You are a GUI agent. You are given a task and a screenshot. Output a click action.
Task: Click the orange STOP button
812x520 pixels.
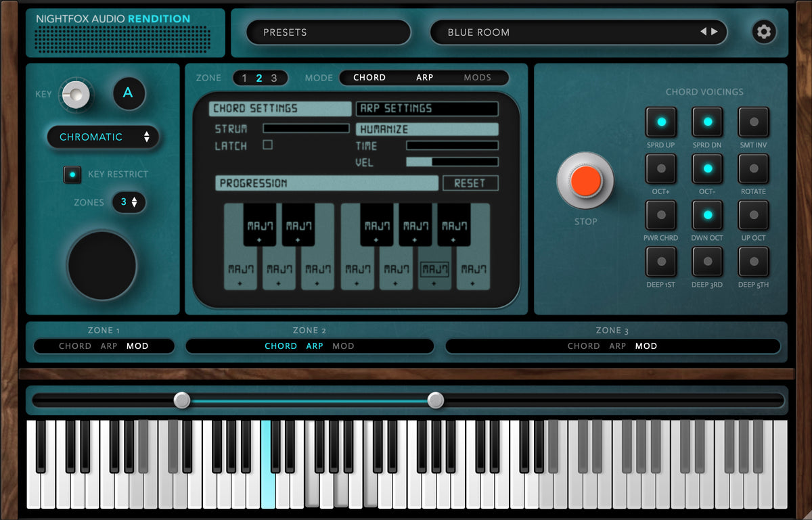click(x=585, y=181)
